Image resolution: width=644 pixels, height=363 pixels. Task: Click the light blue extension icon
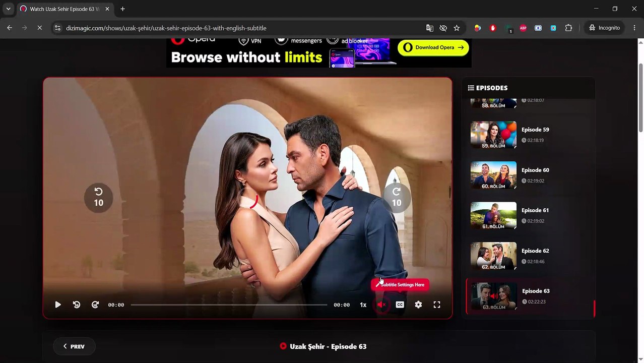point(553,28)
